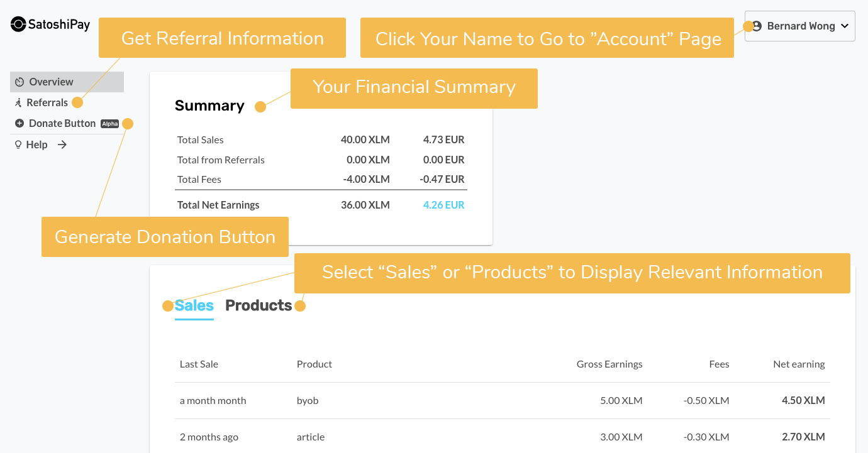Click the Gross Earnings column header
This screenshot has height=453, width=868.
coord(609,364)
